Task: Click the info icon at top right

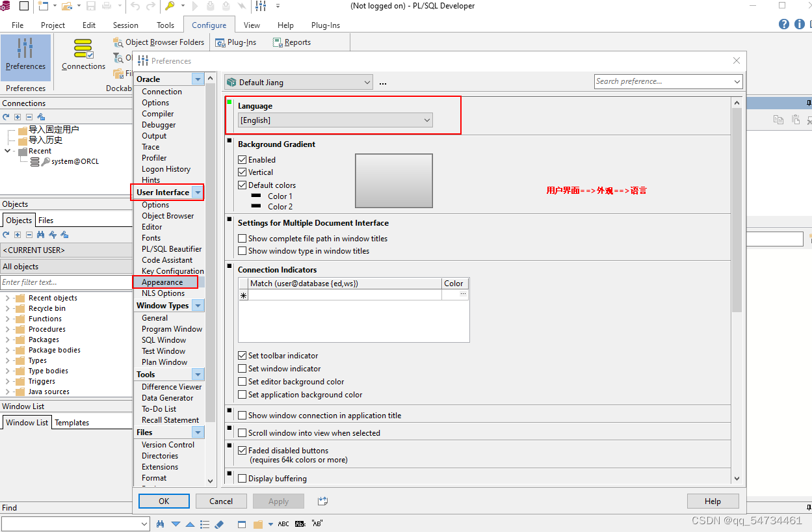Action: point(800,24)
